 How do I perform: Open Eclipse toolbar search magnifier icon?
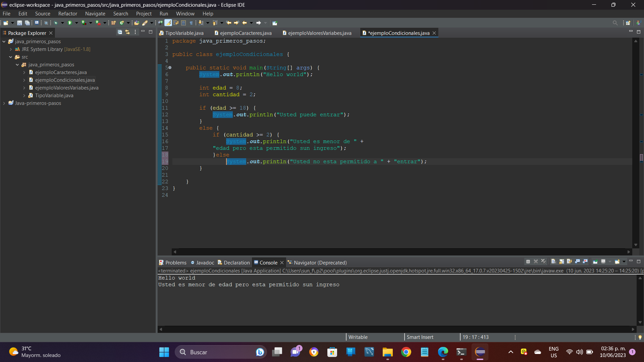pos(615,23)
